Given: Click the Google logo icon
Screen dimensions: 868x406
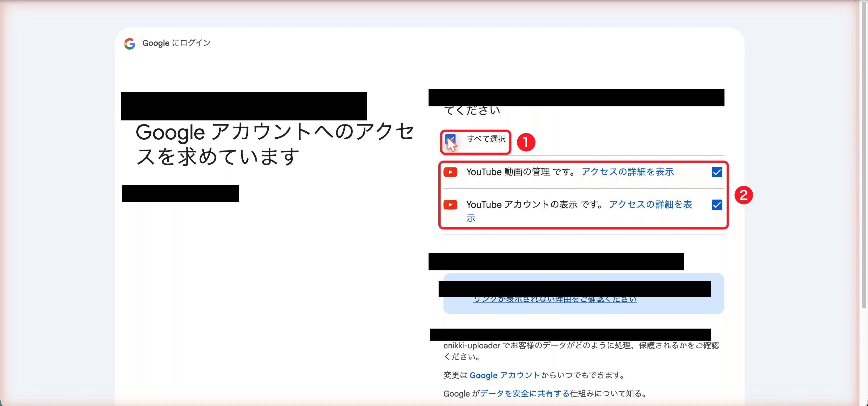Looking at the screenshot, I should pos(129,43).
